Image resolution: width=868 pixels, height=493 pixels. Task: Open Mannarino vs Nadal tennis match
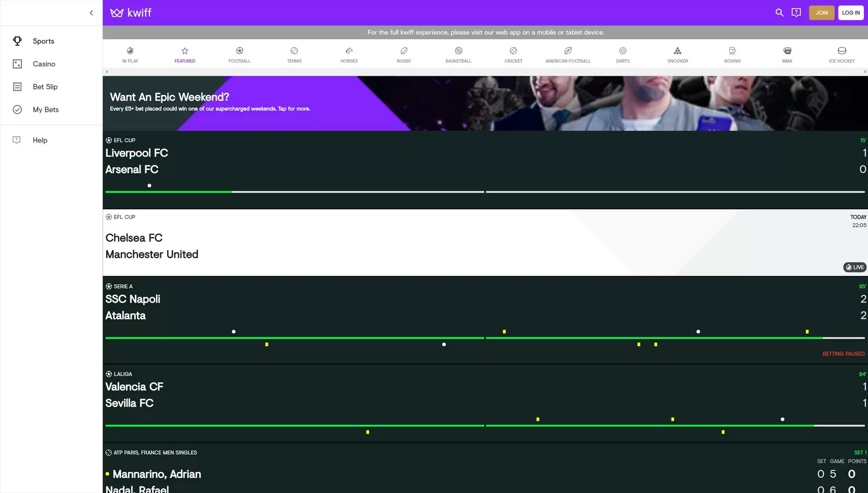[485, 468]
